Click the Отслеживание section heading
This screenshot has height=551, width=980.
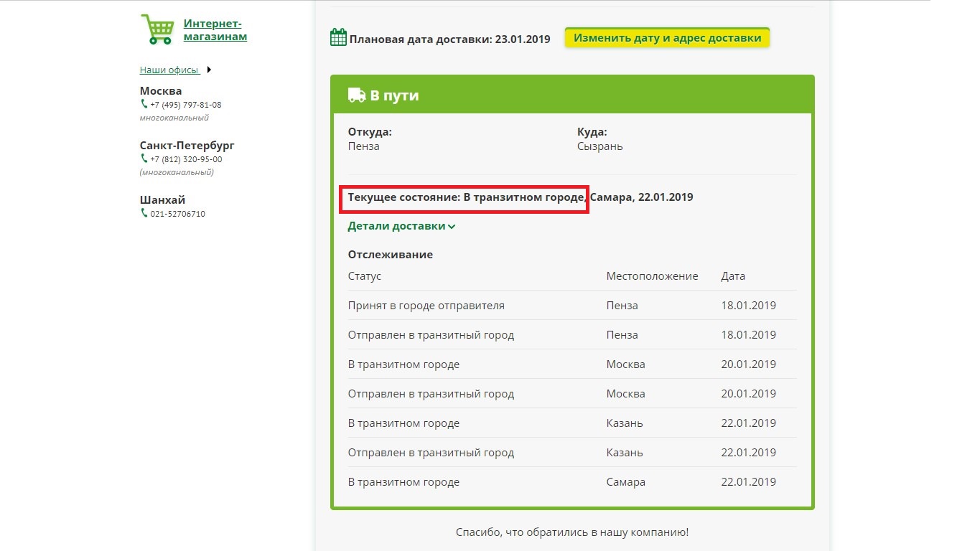(x=391, y=255)
